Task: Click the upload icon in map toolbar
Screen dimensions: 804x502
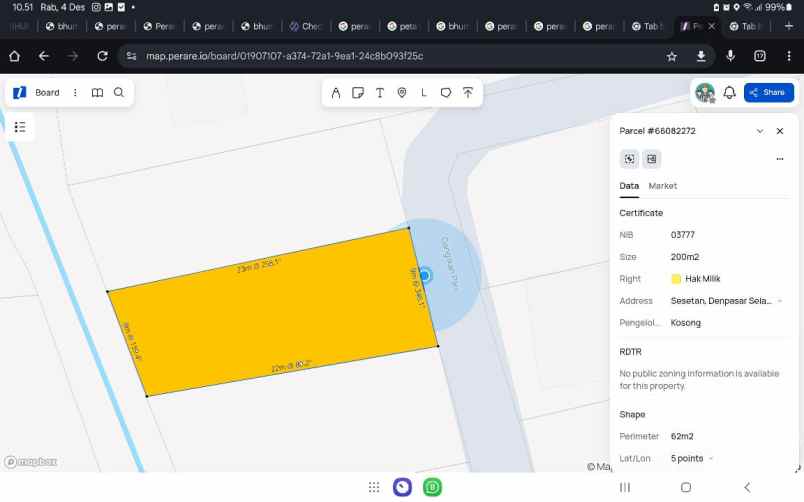Action: tap(467, 93)
